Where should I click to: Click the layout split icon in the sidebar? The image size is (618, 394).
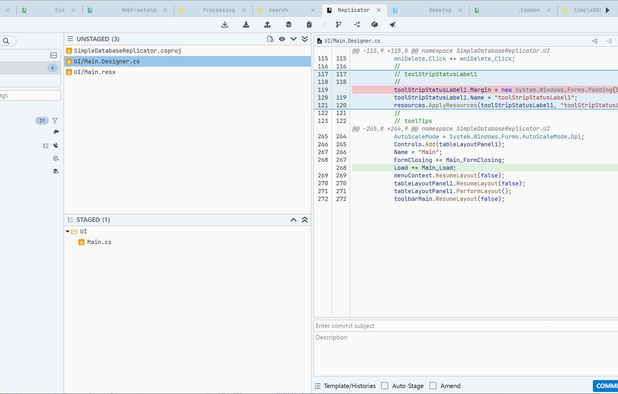(54, 55)
